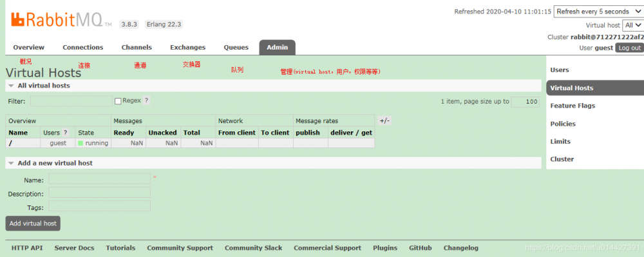The image size is (644, 257).
Task: Open Cluster in the sidebar
Action: (562, 159)
